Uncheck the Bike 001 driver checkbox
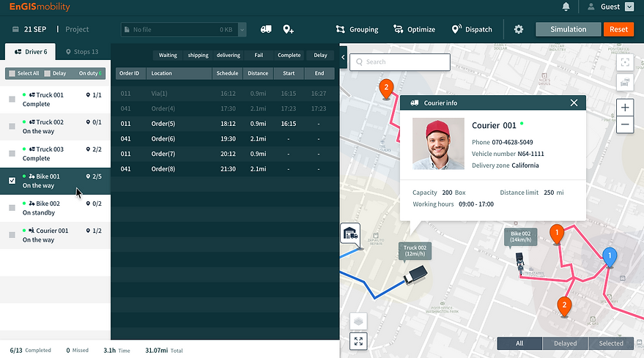644x358 pixels. [12, 181]
